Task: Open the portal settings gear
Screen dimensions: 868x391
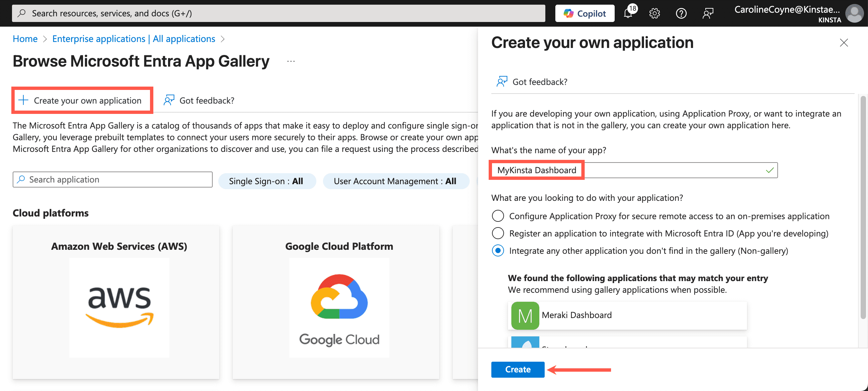Action: 654,13
